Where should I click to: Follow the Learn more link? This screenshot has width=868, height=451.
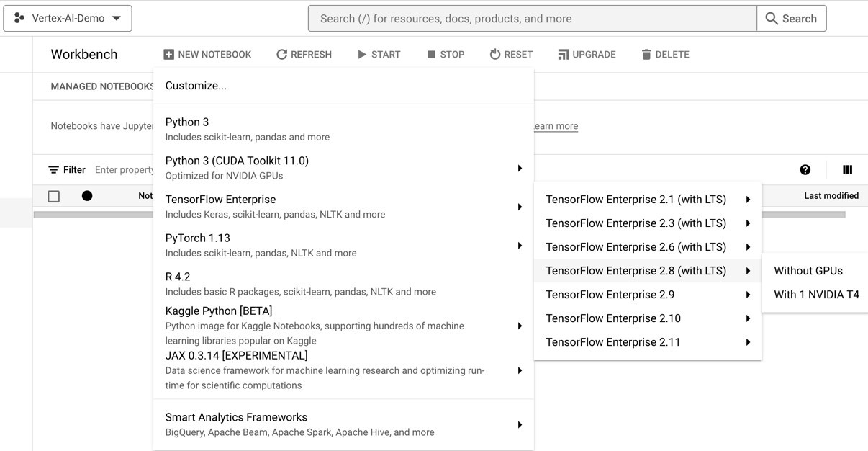click(x=556, y=126)
